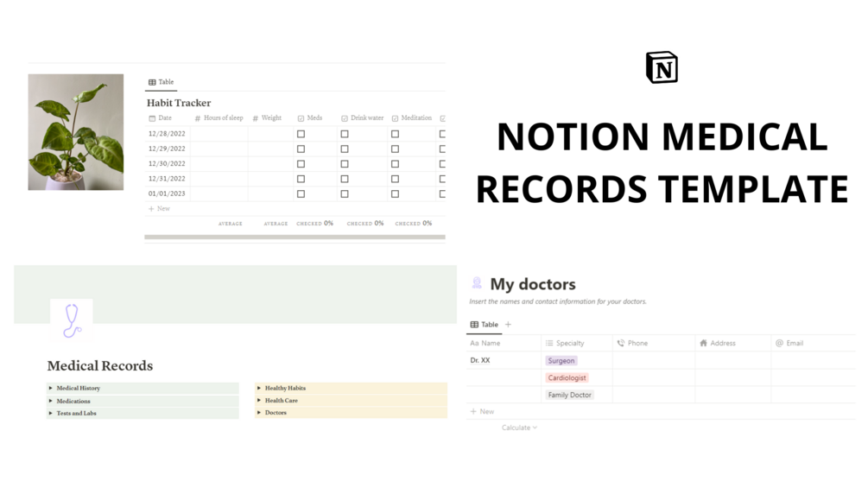This screenshot has height=488, width=868.
Task: Select the My doctors Table tab
Action: (x=485, y=324)
